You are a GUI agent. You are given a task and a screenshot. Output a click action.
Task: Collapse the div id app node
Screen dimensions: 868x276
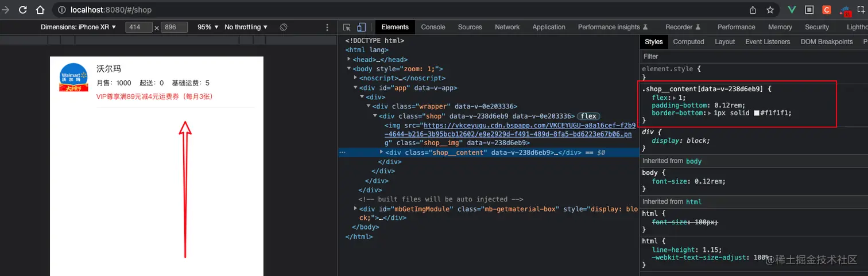[356, 88]
